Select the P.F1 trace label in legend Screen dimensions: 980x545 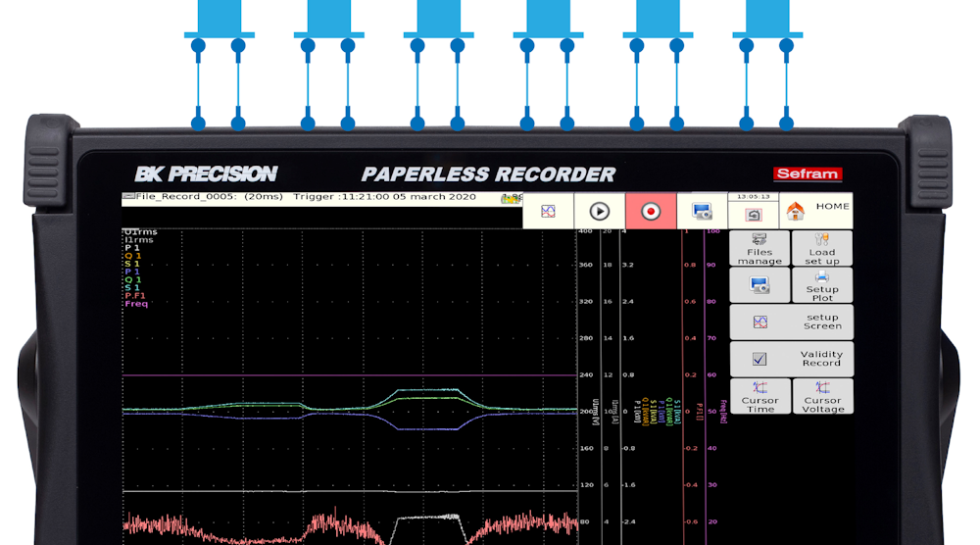tap(136, 294)
